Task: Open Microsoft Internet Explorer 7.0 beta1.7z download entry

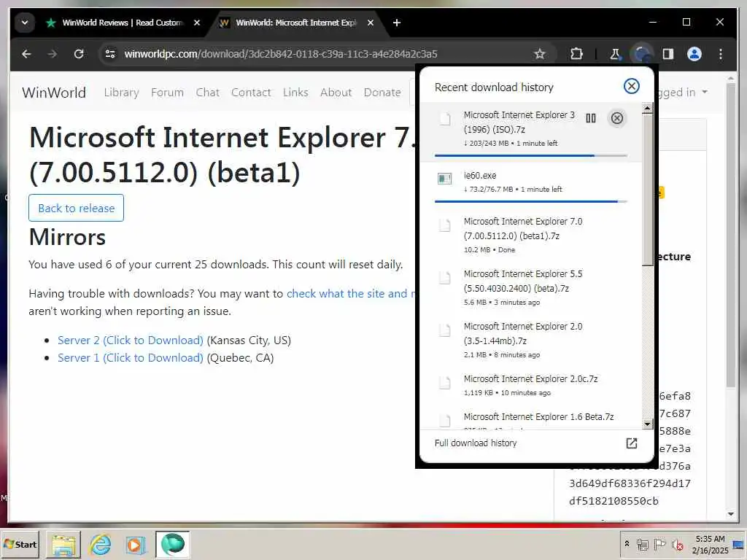Action: tap(531, 235)
